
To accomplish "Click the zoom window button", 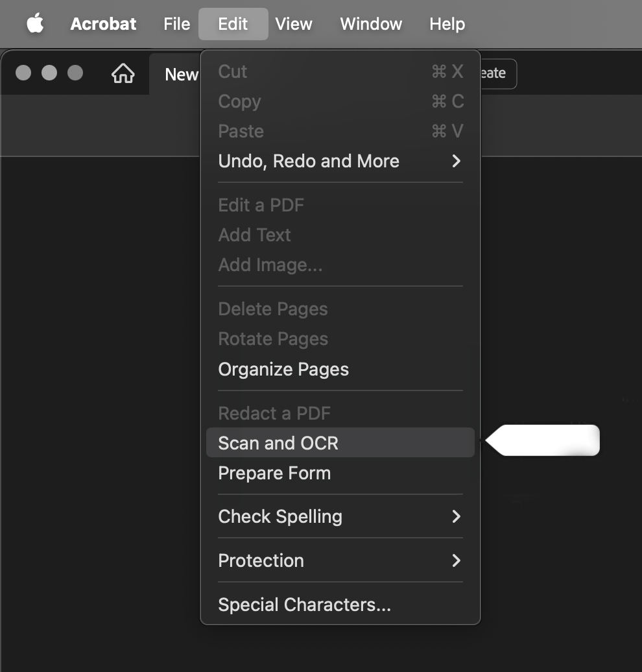I will (75, 73).
